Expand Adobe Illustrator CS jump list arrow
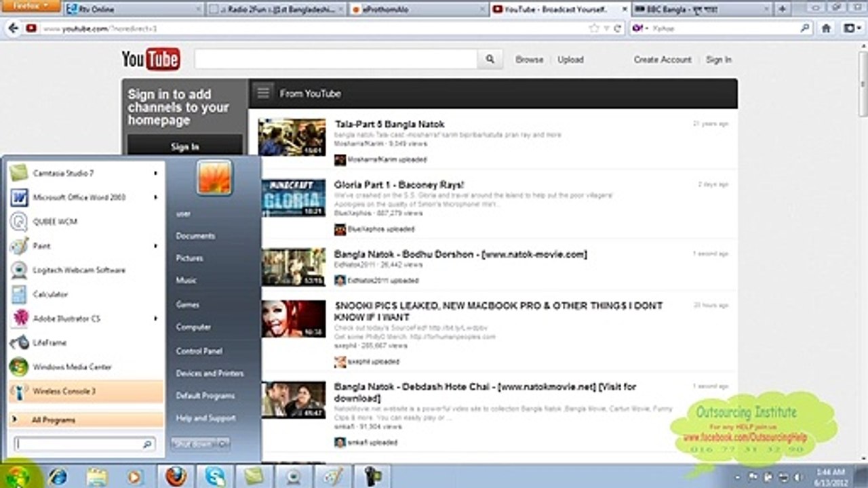This screenshot has width=868, height=488. pyautogui.click(x=155, y=319)
